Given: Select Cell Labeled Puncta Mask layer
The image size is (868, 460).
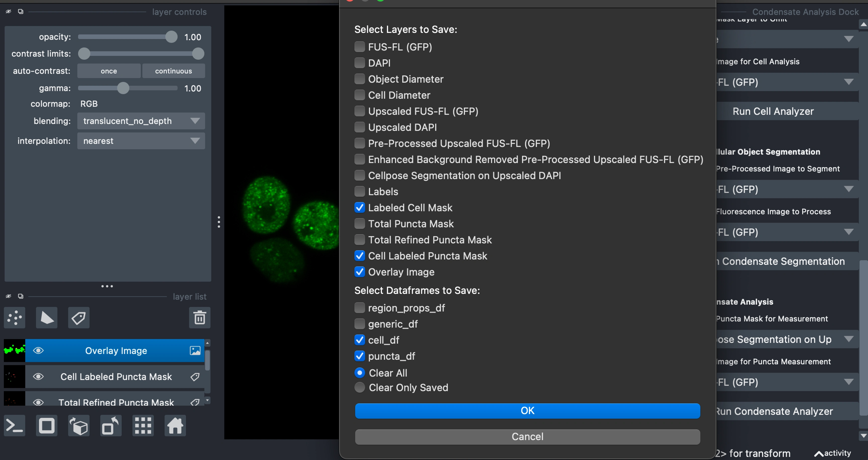Looking at the screenshot, I should 116,376.
